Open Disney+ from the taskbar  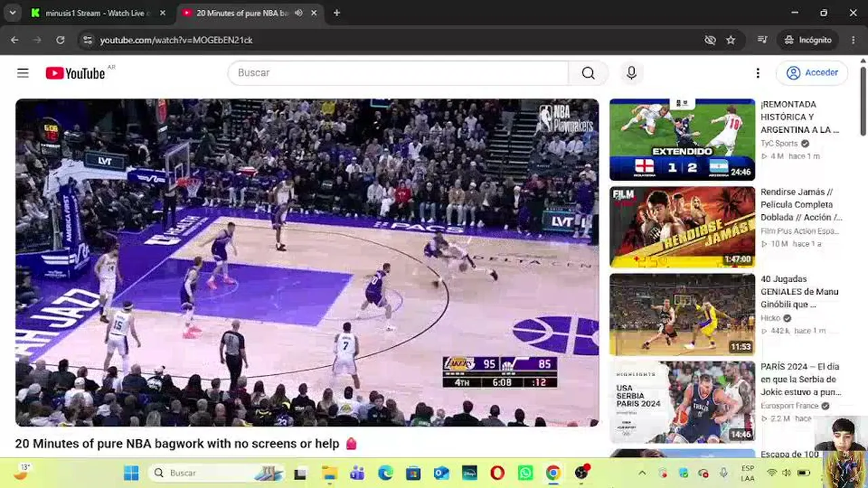click(x=469, y=473)
